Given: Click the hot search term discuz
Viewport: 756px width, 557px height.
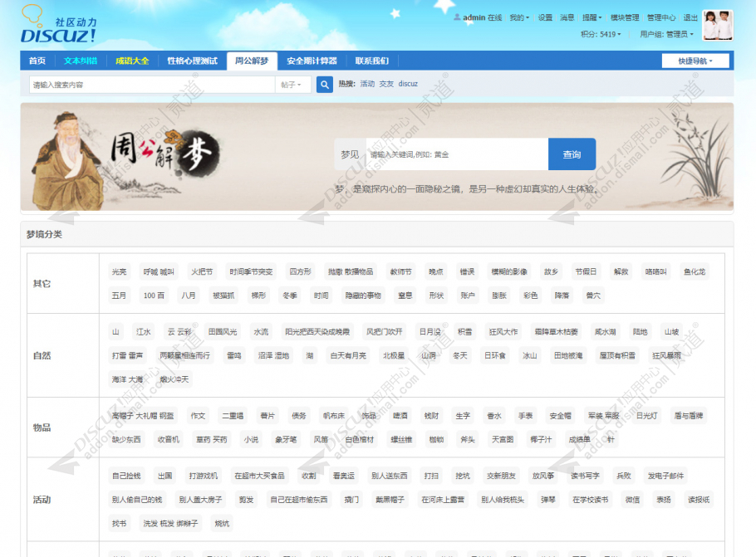Looking at the screenshot, I should [408, 84].
